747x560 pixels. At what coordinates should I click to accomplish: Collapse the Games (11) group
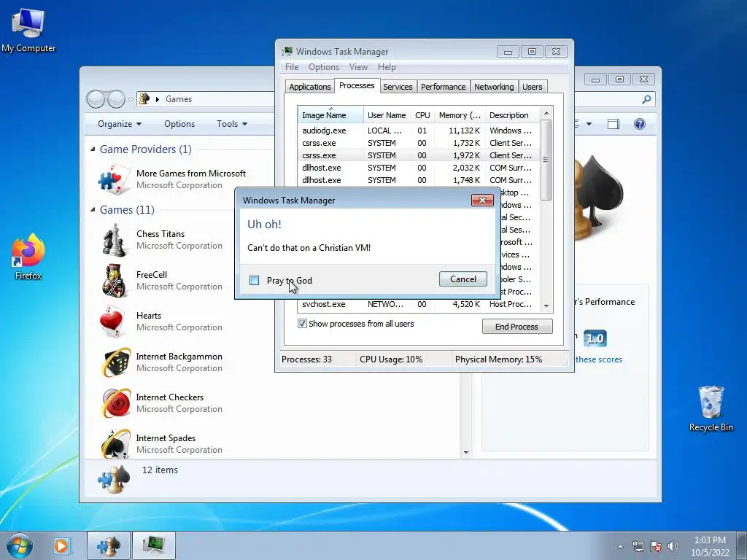pos(93,209)
